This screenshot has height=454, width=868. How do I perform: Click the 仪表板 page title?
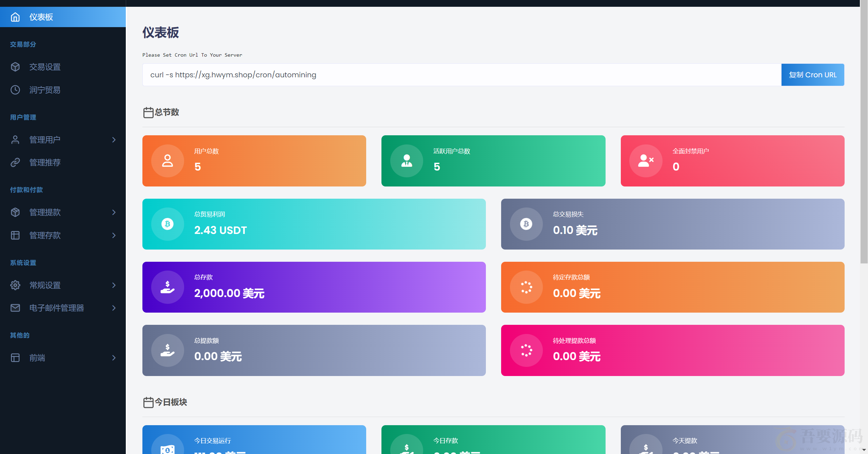[x=161, y=33]
